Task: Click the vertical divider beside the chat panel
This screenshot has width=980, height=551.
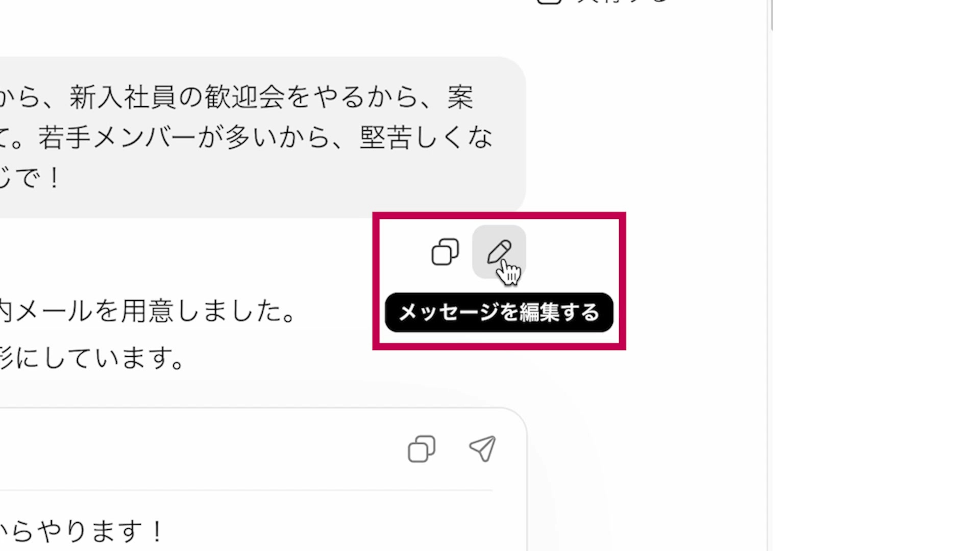Action: tap(767, 275)
